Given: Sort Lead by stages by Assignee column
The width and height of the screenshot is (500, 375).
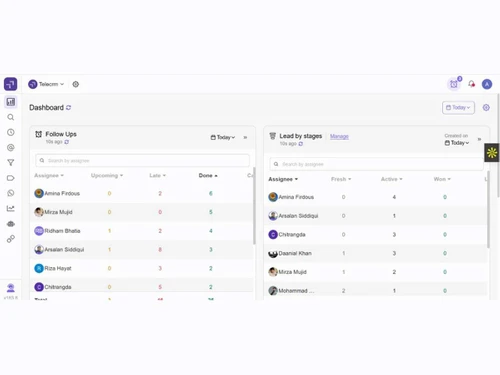Looking at the screenshot, I should point(283,179).
